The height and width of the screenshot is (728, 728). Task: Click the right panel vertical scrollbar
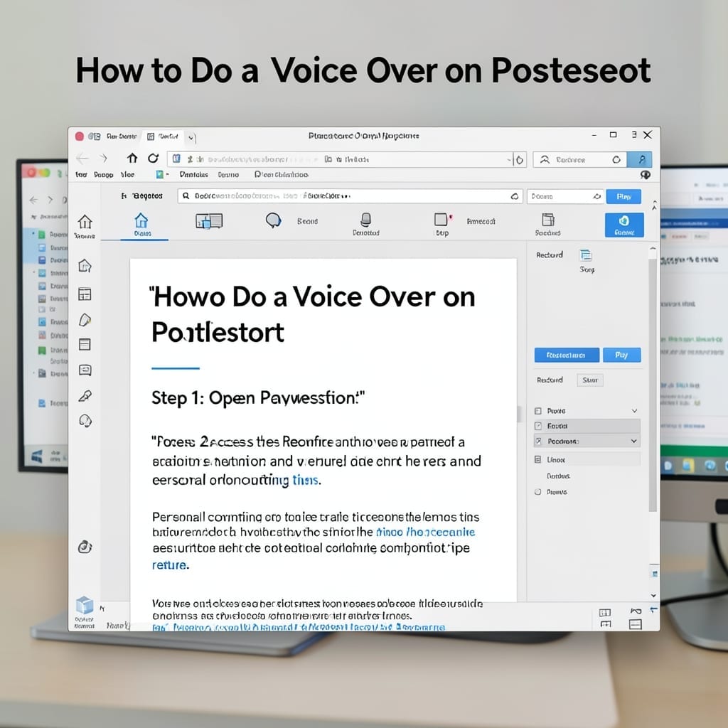click(x=653, y=385)
